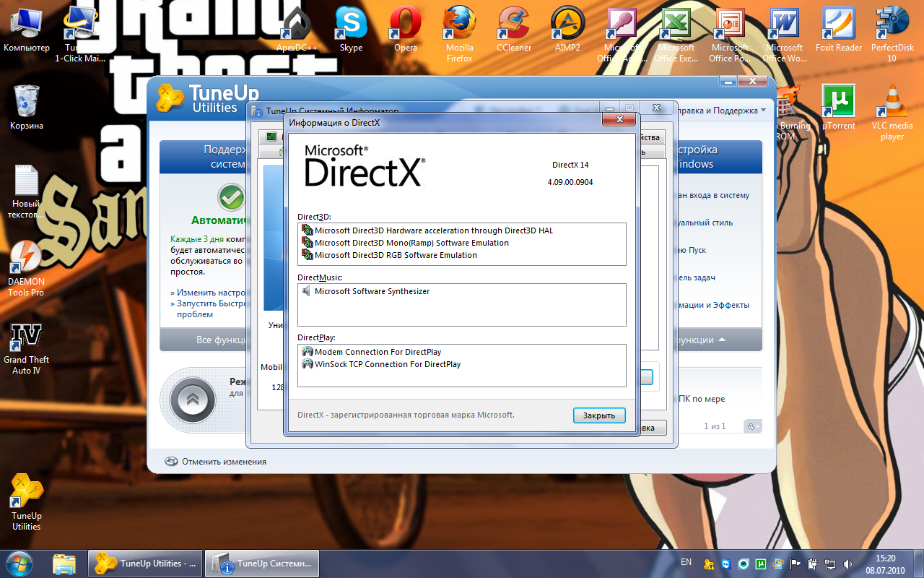
Task: Select Direct3D RGB Software Emulation entry
Action: pos(390,255)
